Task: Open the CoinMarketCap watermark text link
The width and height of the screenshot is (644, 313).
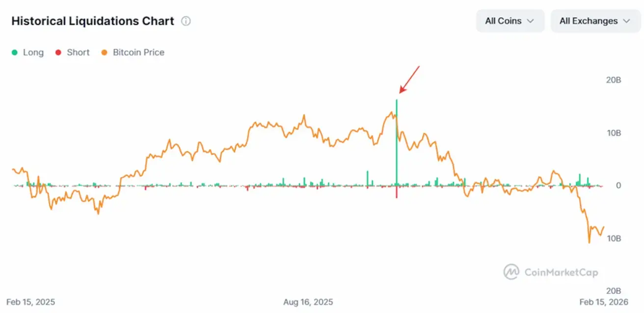Action: pos(561,272)
